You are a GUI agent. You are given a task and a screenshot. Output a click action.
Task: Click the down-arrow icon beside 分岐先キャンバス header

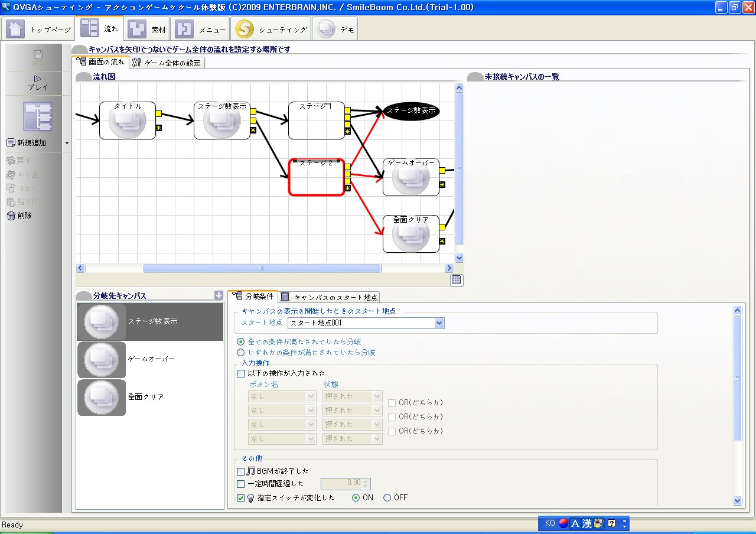[219, 295]
